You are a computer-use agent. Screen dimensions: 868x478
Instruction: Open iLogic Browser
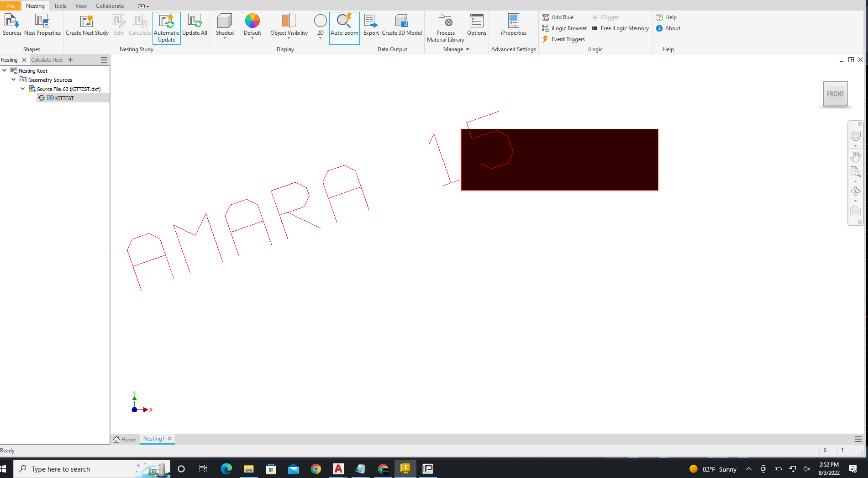pyautogui.click(x=564, y=28)
